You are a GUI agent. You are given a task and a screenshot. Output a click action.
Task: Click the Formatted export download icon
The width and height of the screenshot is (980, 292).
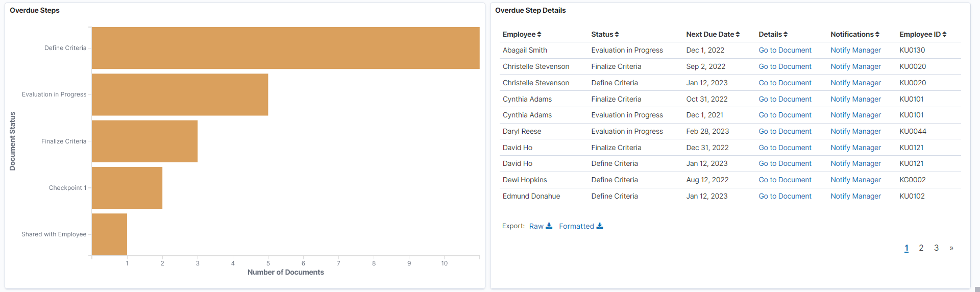coord(600,226)
